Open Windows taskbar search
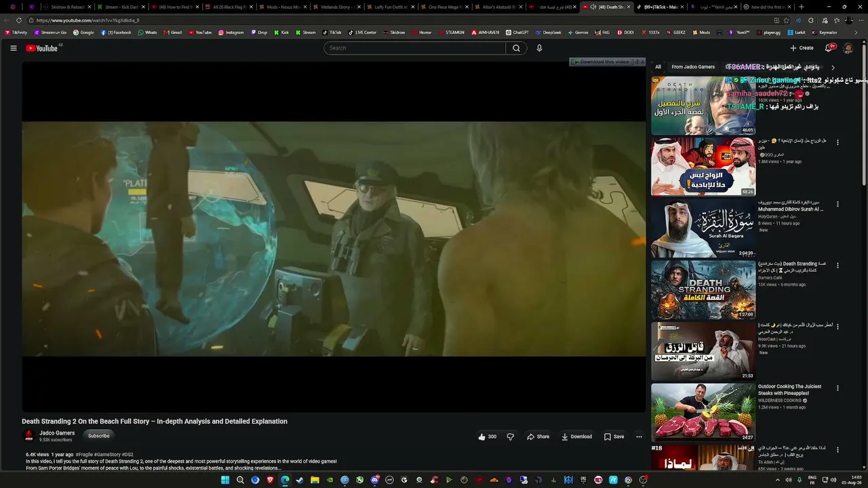Image resolution: width=868 pixels, height=488 pixels. (x=240, y=480)
